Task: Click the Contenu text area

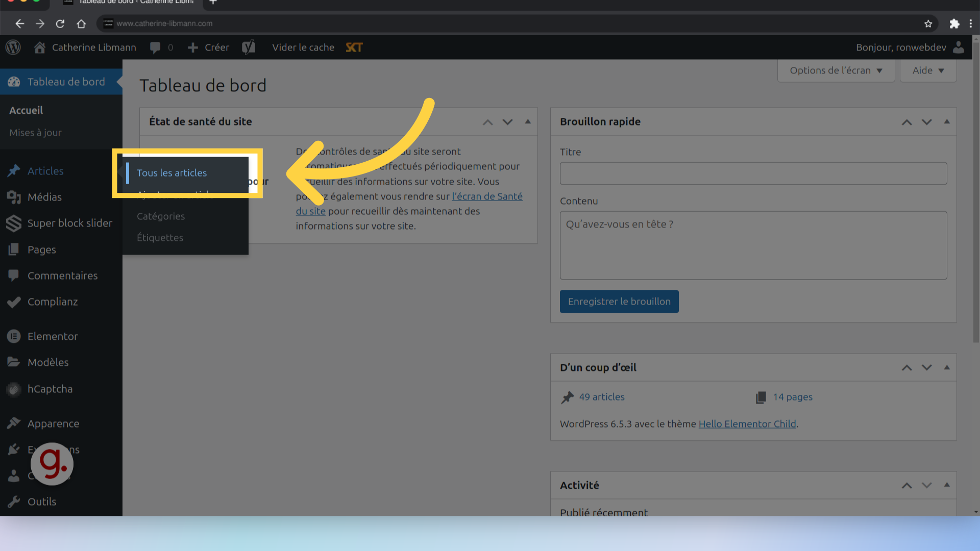Action: (x=753, y=245)
